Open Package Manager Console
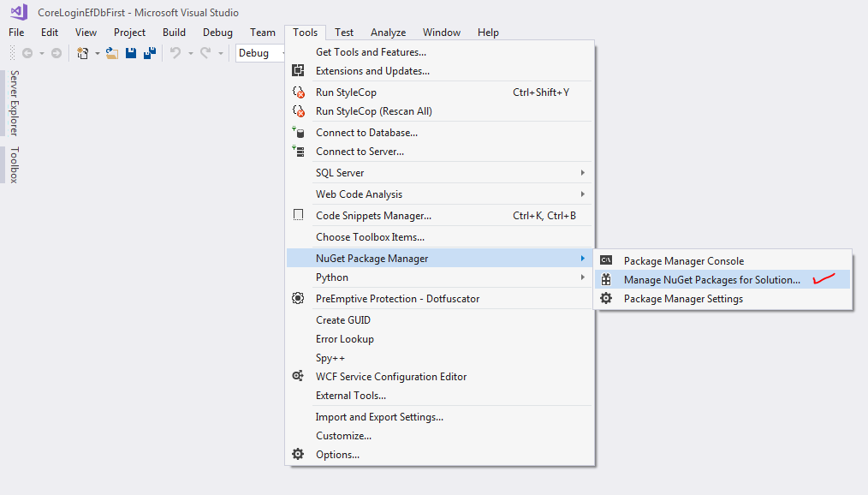 click(683, 261)
